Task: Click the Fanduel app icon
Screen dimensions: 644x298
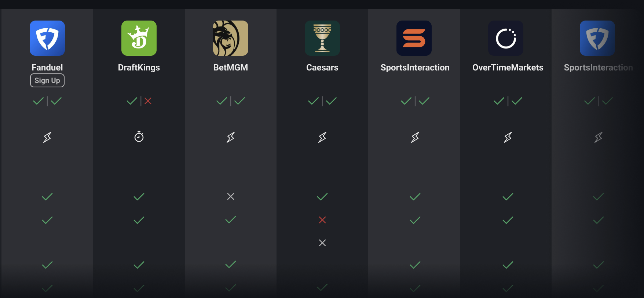Action: coord(47,38)
